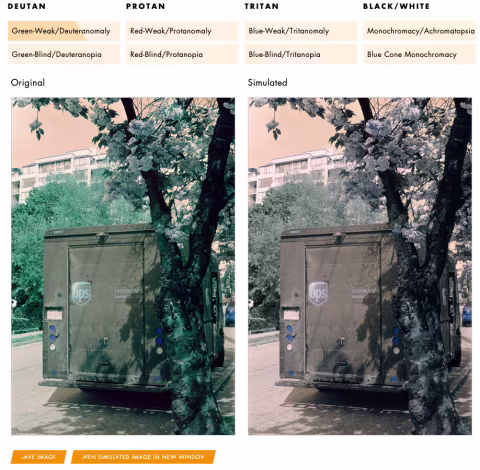The height and width of the screenshot is (470, 480).
Task: Click the Save Image button
Action: point(39,457)
